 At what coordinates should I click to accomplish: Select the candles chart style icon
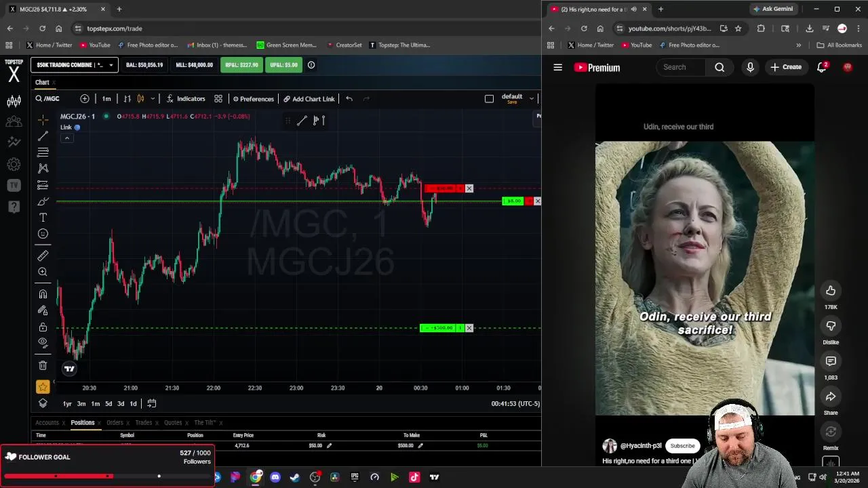[140, 99]
